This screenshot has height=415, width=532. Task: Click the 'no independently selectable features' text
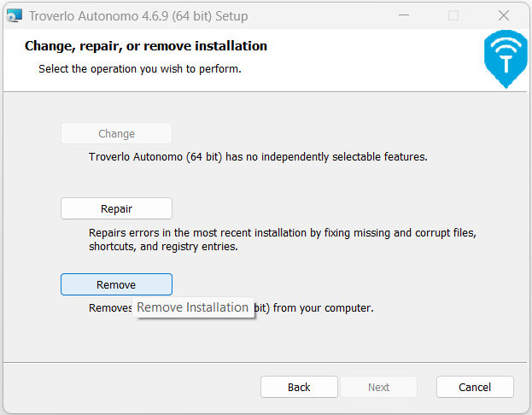click(257, 157)
